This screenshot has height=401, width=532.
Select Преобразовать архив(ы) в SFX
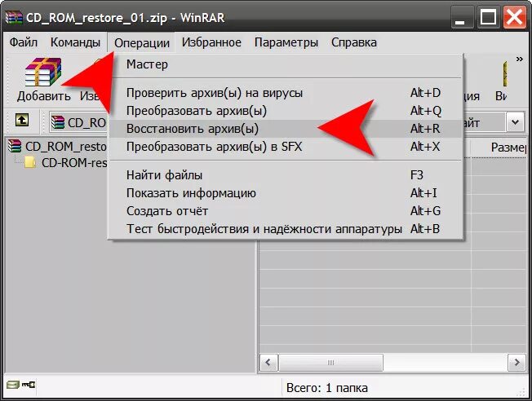point(286,147)
